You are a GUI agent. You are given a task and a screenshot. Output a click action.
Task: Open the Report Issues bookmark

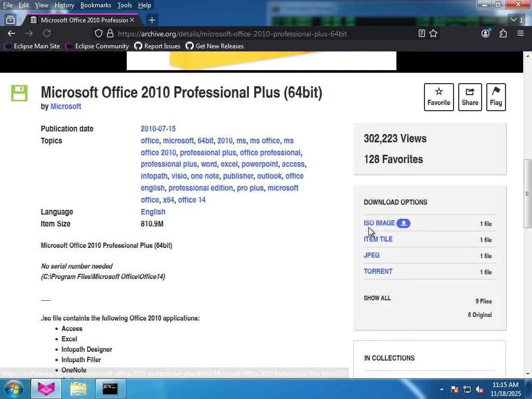[157, 46]
